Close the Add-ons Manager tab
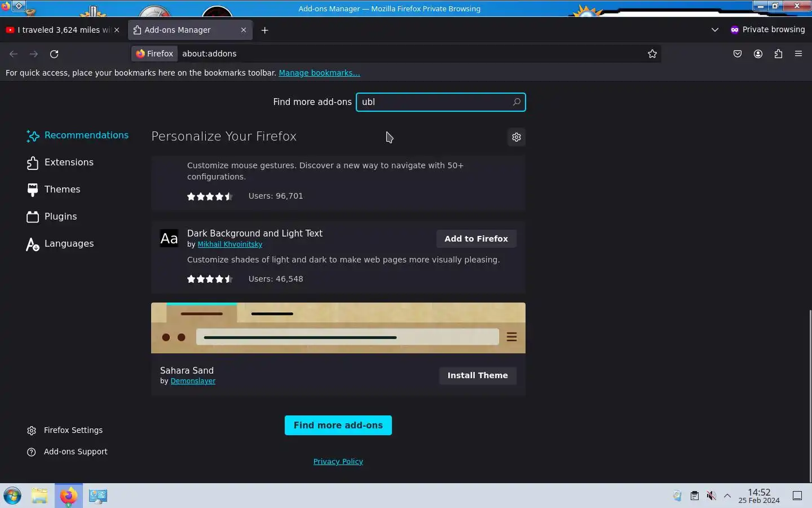 tap(244, 30)
